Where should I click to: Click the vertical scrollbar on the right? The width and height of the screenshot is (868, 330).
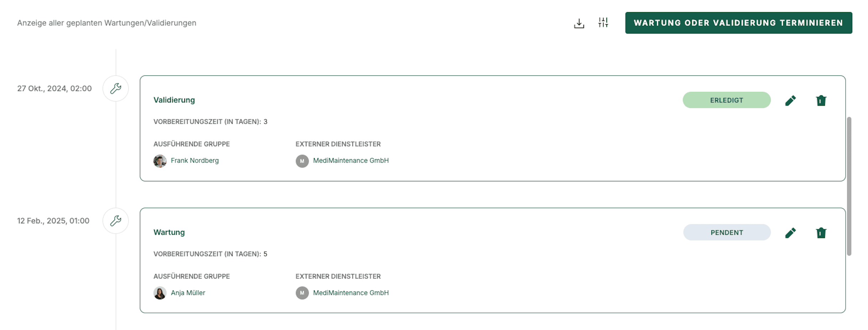pos(849,186)
